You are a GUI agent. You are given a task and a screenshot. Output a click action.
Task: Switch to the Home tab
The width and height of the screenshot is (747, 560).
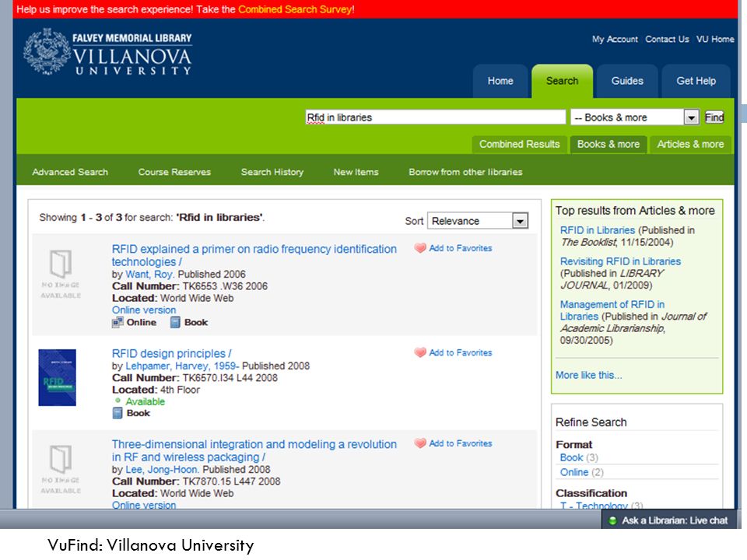click(x=500, y=81)
